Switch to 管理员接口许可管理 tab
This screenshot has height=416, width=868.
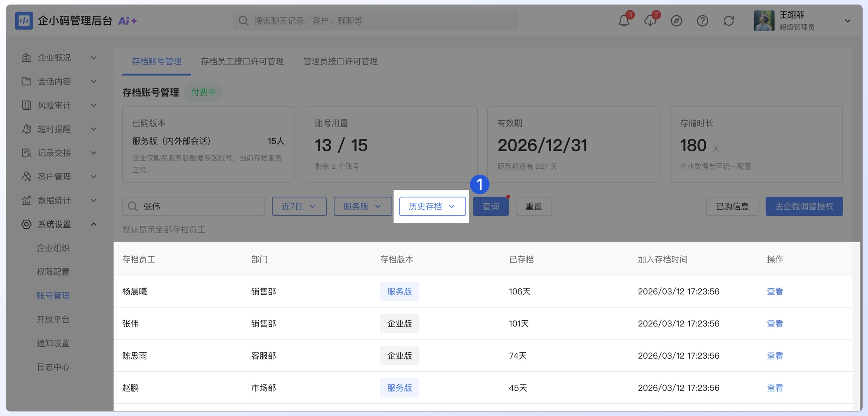point(340,61)
